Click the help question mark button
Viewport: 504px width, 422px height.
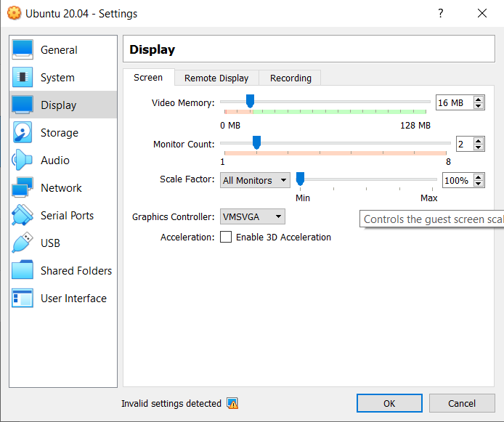point(441,13)
